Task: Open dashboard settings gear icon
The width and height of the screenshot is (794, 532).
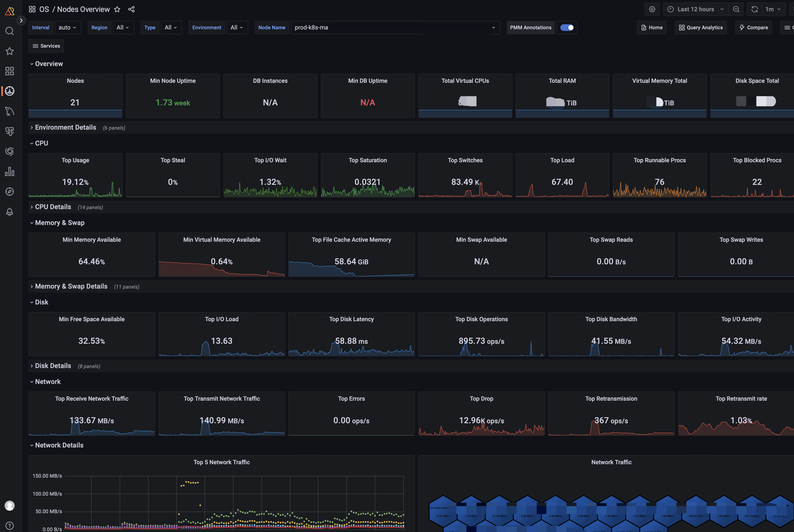Action: [652, 9]
